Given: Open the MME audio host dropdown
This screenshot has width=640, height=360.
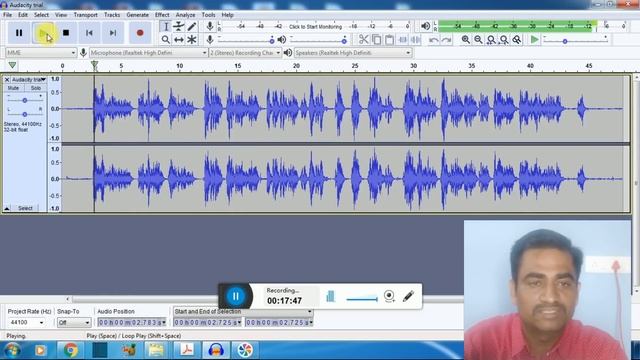Looking at the screenshot, I should [41, 53].
